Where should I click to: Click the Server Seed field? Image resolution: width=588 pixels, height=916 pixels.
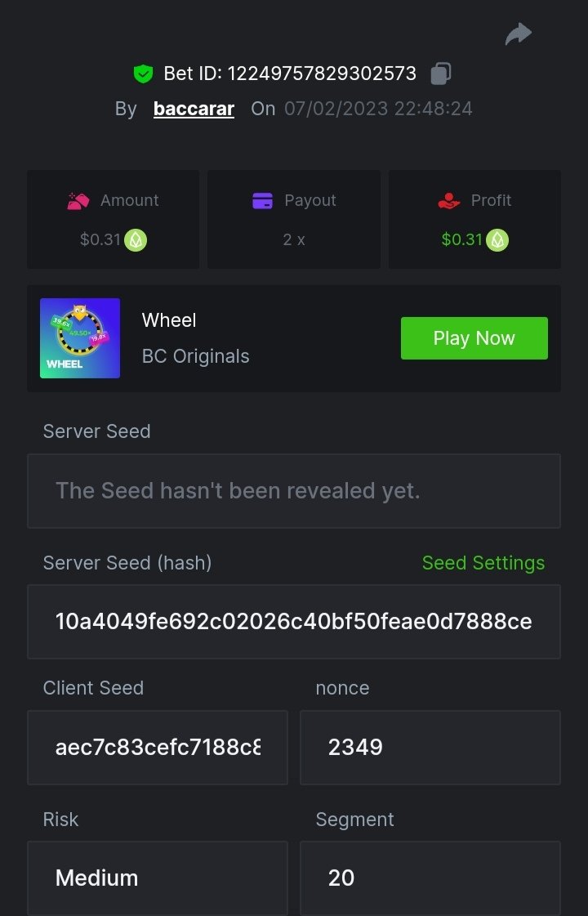click(294, 491)
